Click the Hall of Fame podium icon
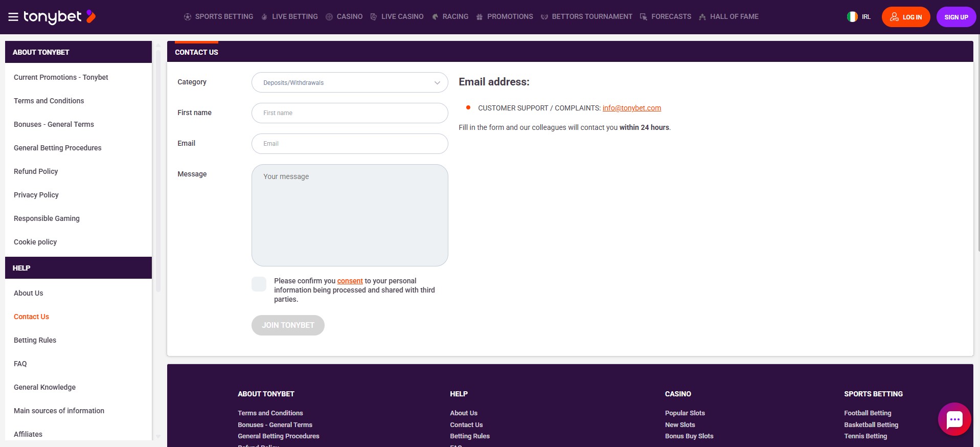This screenshot has width=980, height=447. [x=702, y=17]
